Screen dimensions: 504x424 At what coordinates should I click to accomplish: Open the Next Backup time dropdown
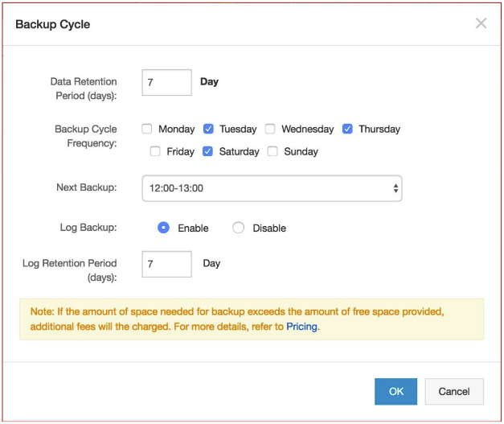pos(271,188)
